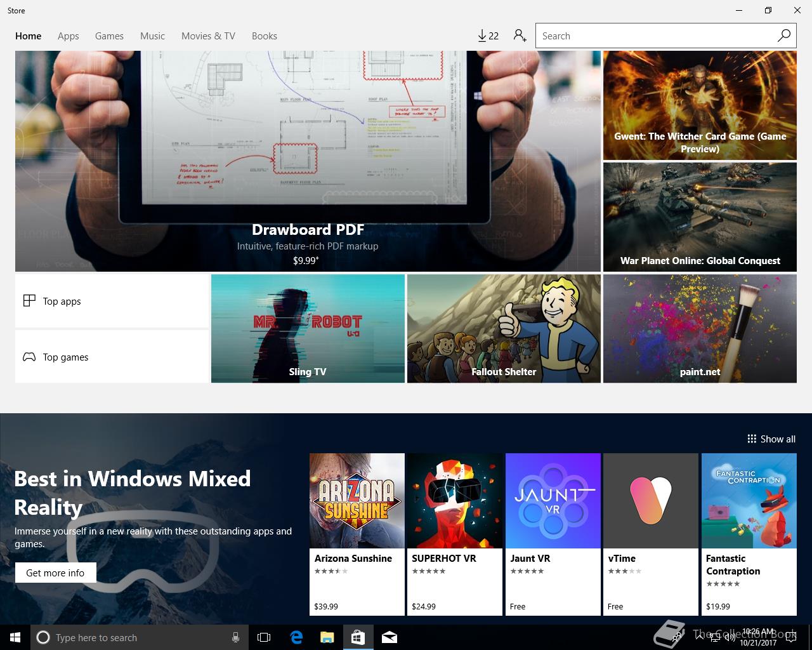Click the $24.99 price under SUPERHOT VR
812x650 pixels.
point(424,606)
